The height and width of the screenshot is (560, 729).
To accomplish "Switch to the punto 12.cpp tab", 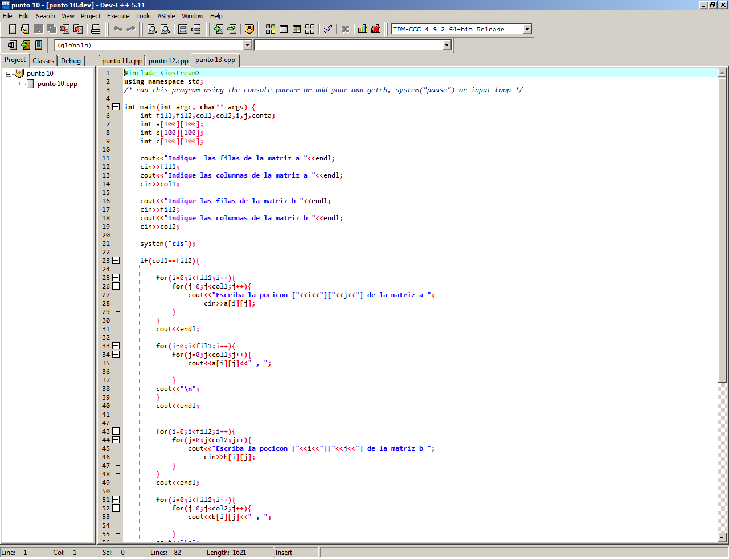I will point(169,61).
